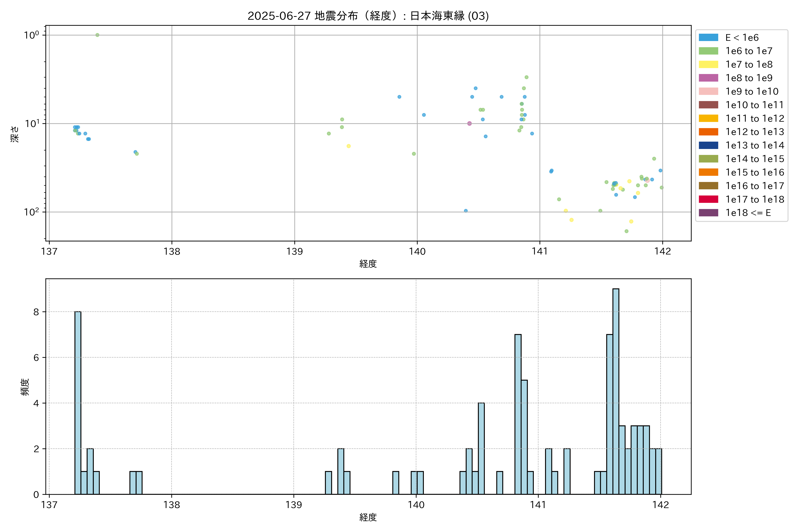Viewport: 798px width, 532px height.
Task: Click the 7-count histogram bar near 140.8
Action: (518, 414)
